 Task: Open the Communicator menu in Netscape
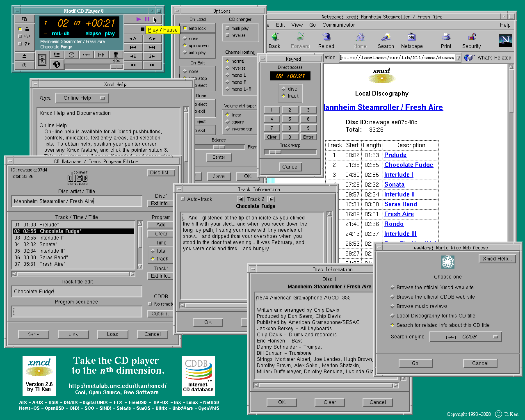(338, 25)
